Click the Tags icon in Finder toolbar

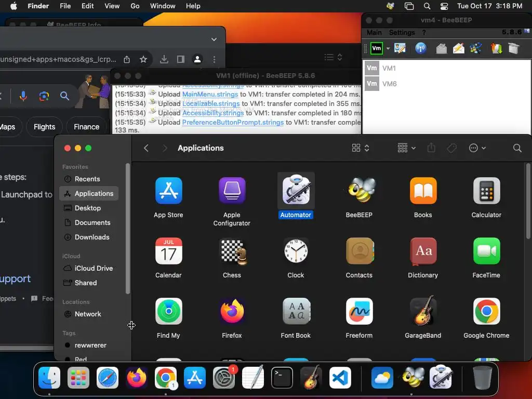(451, 148)
